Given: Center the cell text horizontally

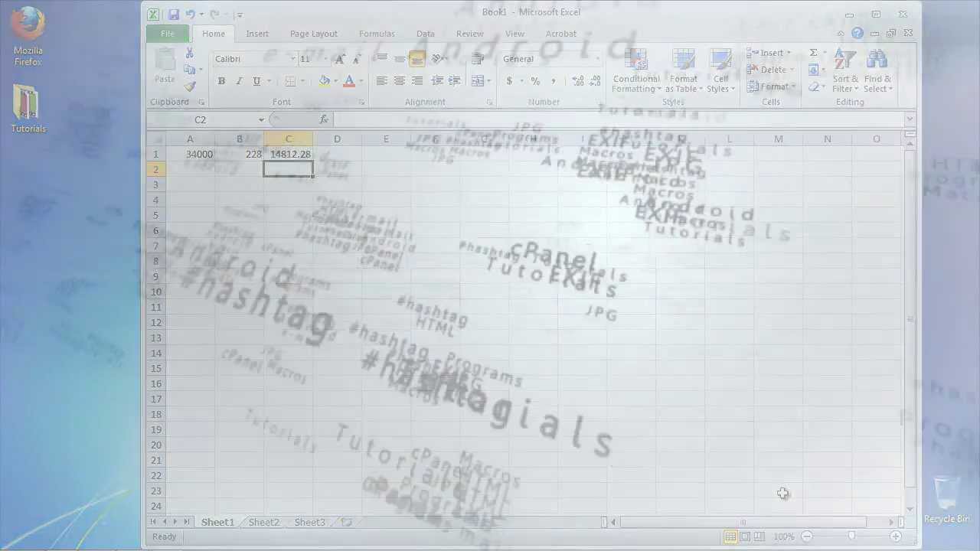Looking at the screenshot, I should (399, 80).
